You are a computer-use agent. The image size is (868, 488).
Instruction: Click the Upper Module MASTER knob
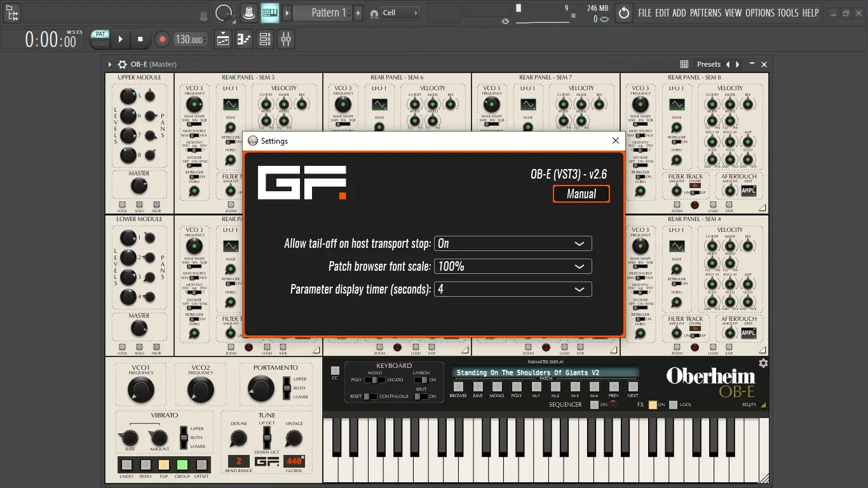click(139, 186)
